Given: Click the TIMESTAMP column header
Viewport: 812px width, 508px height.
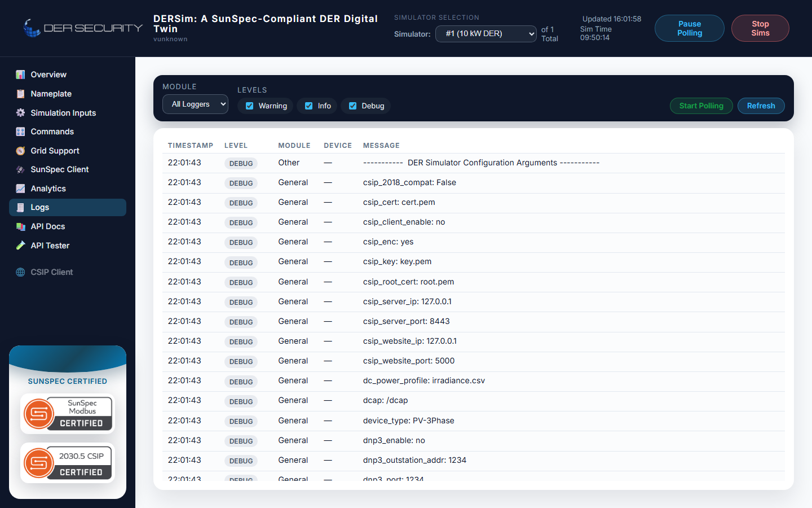Looking at the screenshot, I should tap(191, 146).
